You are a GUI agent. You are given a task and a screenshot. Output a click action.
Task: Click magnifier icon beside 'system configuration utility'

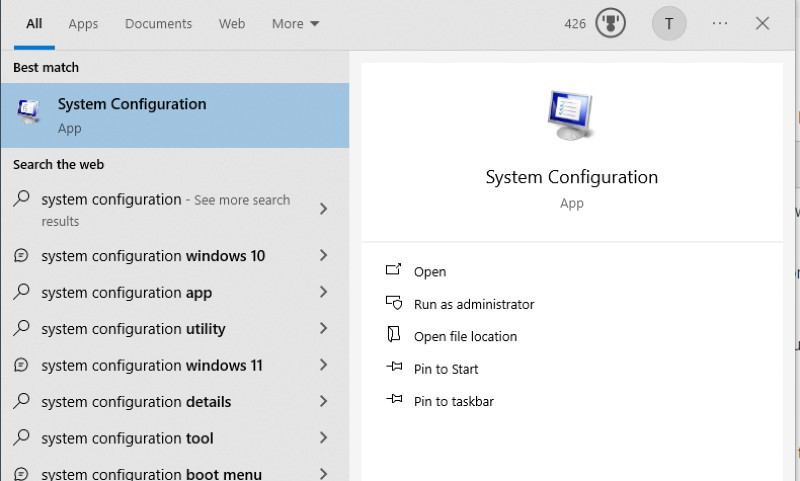coord(21,327)
